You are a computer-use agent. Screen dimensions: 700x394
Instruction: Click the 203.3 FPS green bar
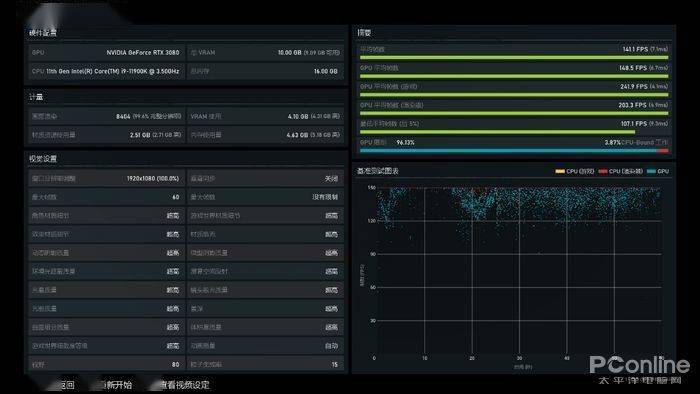click(514, 113)
